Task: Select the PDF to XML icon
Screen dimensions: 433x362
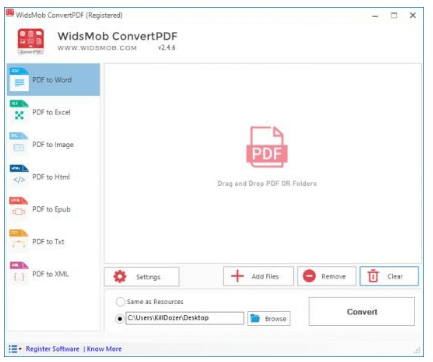Action: [19, 273]
